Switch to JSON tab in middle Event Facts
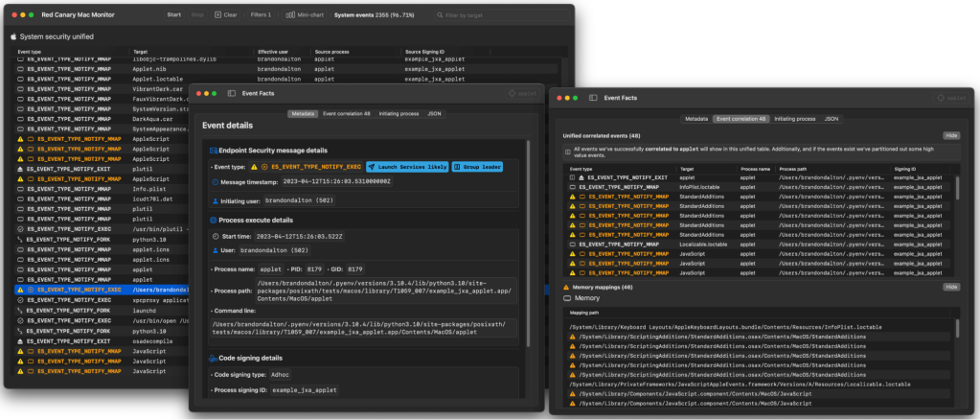Viewport: 980px width, 420px height. [x=434, y=113]
